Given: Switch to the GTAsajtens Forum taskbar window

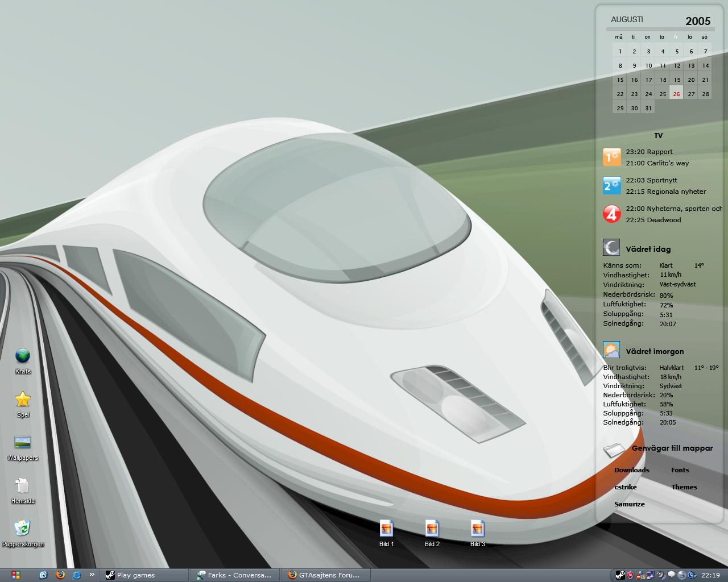Looking at the screenshot, I should (326, 575).
